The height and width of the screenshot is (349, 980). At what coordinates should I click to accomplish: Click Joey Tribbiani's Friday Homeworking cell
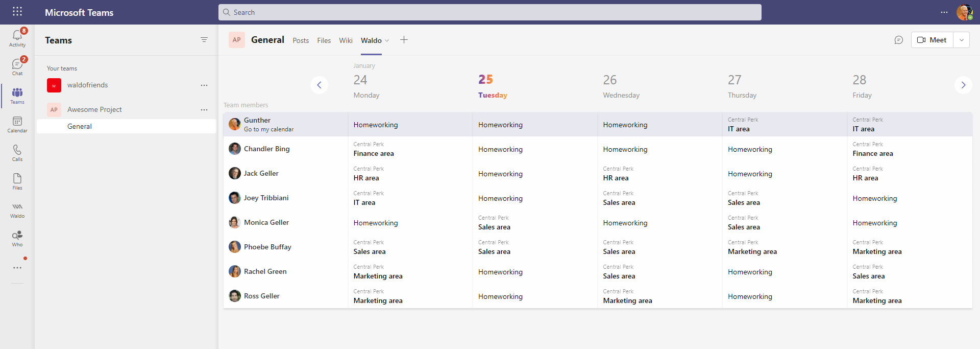coord(910,198)
